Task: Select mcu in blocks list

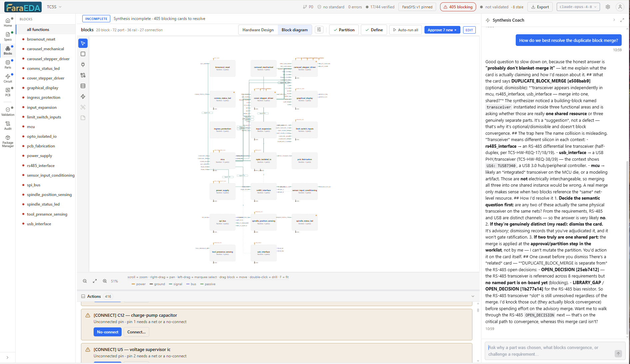Action: pos(46,127)
